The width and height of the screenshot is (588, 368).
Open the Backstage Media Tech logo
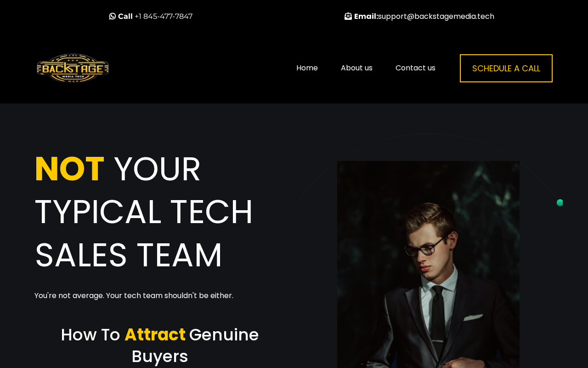pyautogui.click(x=73, y=68)
